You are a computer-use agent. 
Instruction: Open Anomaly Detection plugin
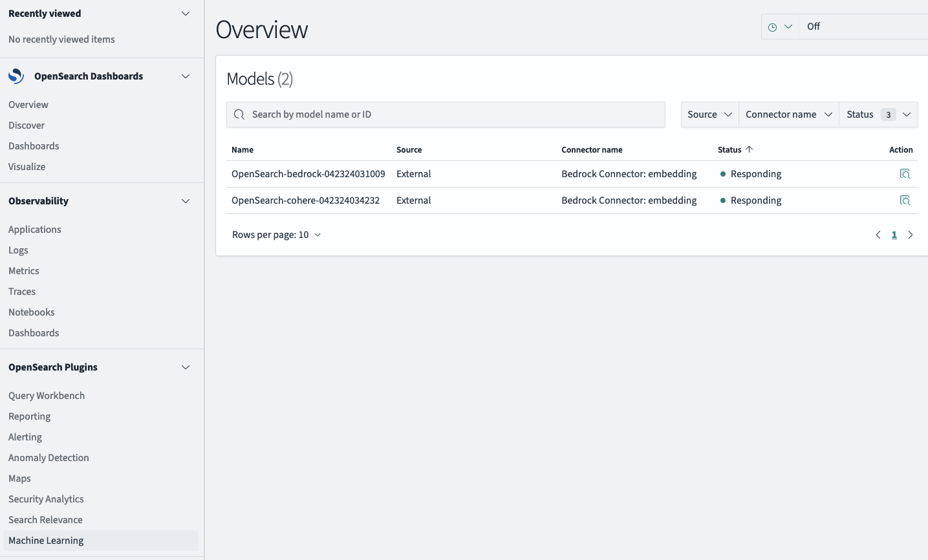coord(49,458)
